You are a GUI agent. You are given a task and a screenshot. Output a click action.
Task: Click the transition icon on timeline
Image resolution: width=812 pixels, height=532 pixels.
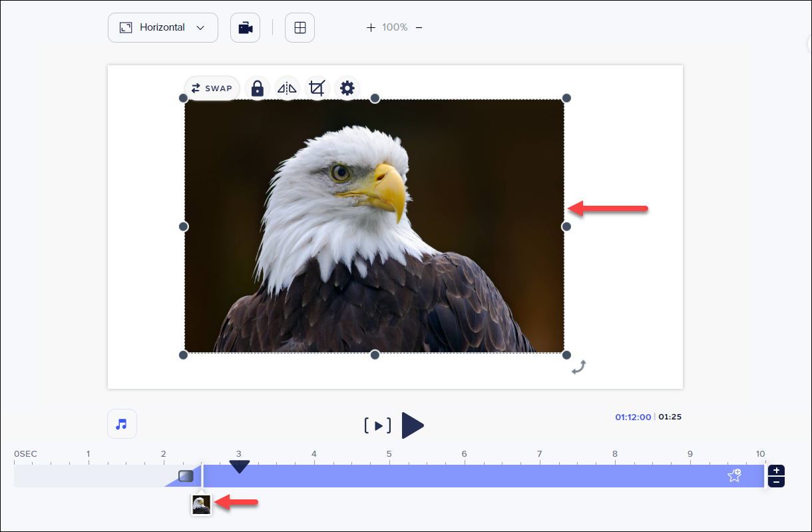(186, 476)
